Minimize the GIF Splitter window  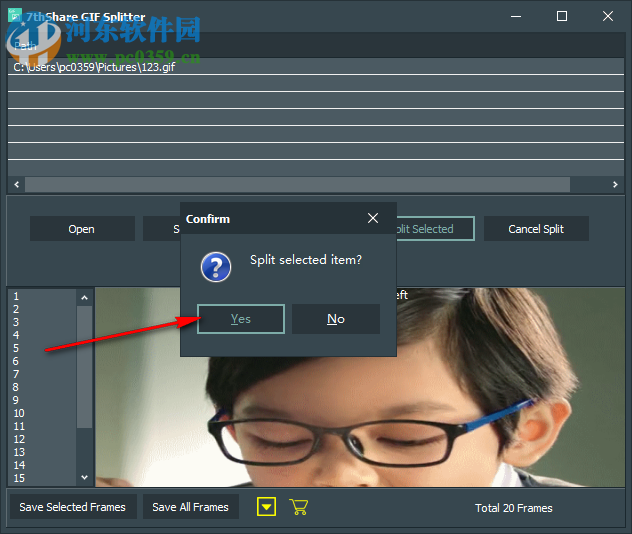(x=516, y=16)
